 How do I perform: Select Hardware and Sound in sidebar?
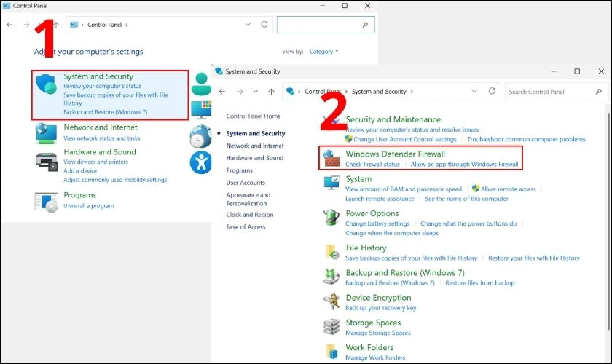pos(255,158)
